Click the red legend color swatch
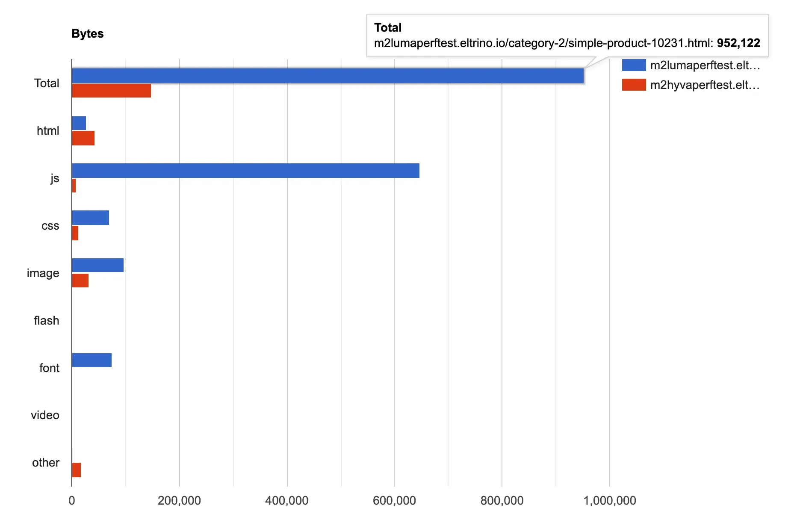 tap(634, 85)
